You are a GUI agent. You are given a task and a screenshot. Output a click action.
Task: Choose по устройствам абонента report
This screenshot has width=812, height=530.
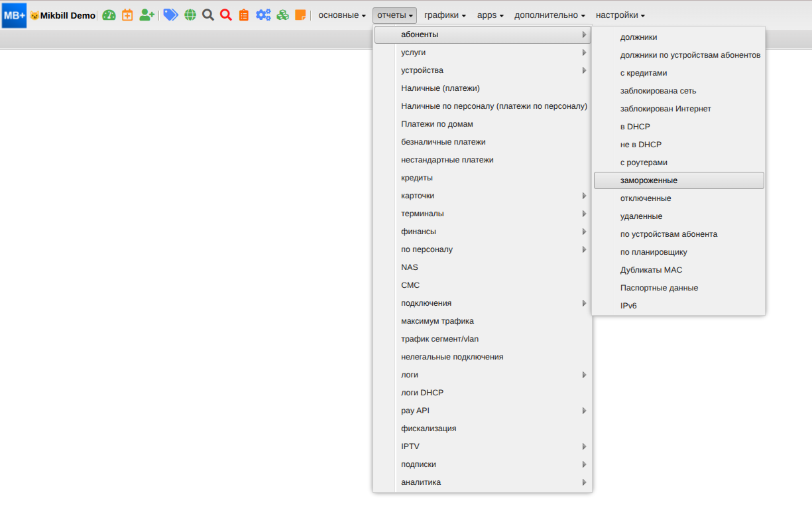point(679,234)
